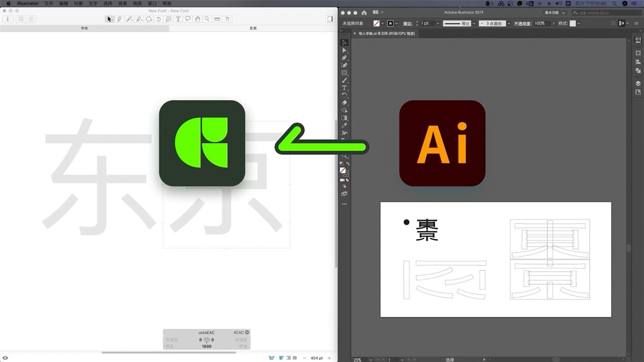The width and height of the screenshot is (644, 362).
Task: Select the Eyedropper tool in Illustrator
Action: (x=345, y=125)
